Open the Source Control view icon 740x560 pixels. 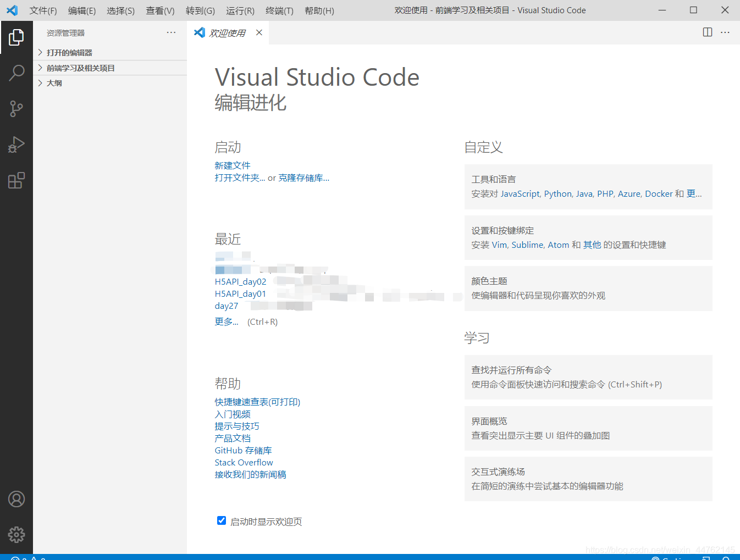[16, 109]
